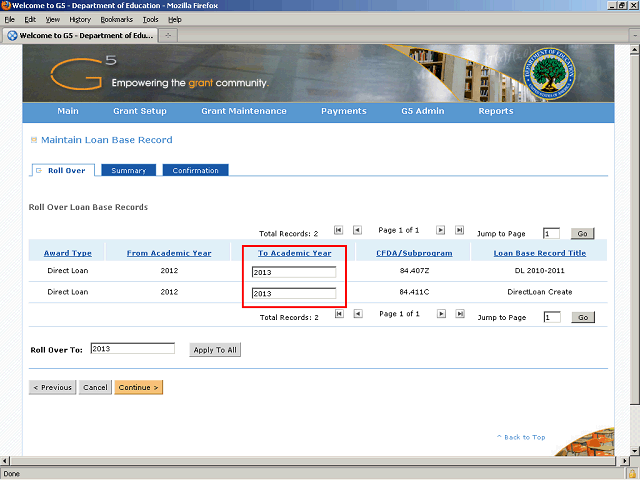Click the 84.411C CFDA cell
Screen dimensions: 640x480
(414, 292)
